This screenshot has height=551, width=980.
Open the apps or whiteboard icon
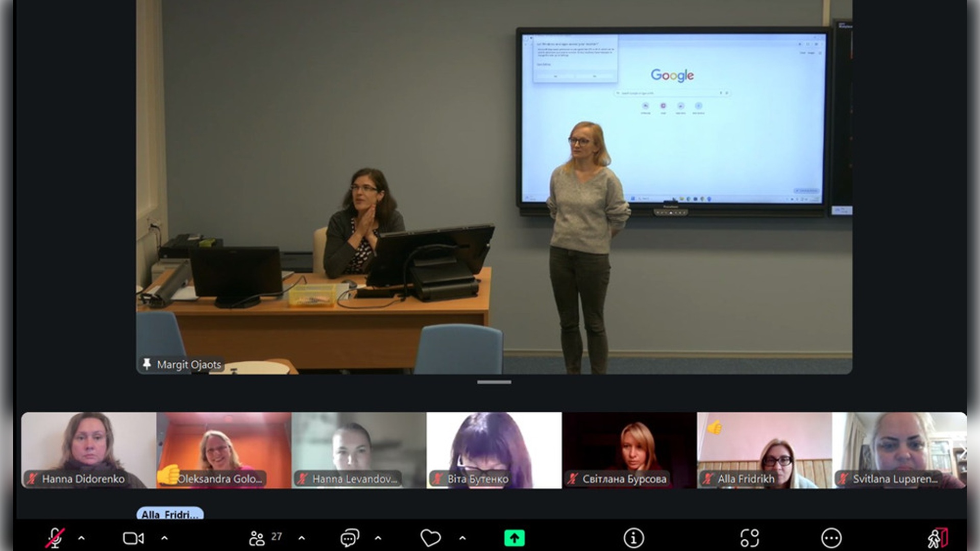pos(749,538)
